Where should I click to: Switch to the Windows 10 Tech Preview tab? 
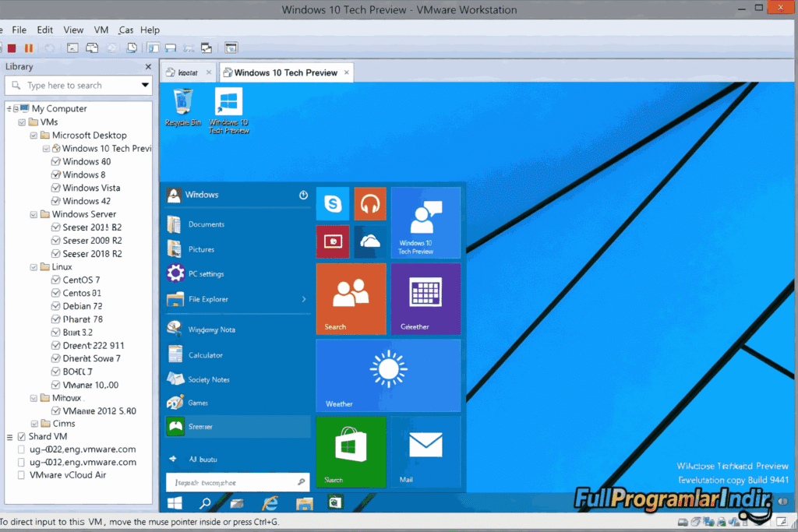point(285,71)
